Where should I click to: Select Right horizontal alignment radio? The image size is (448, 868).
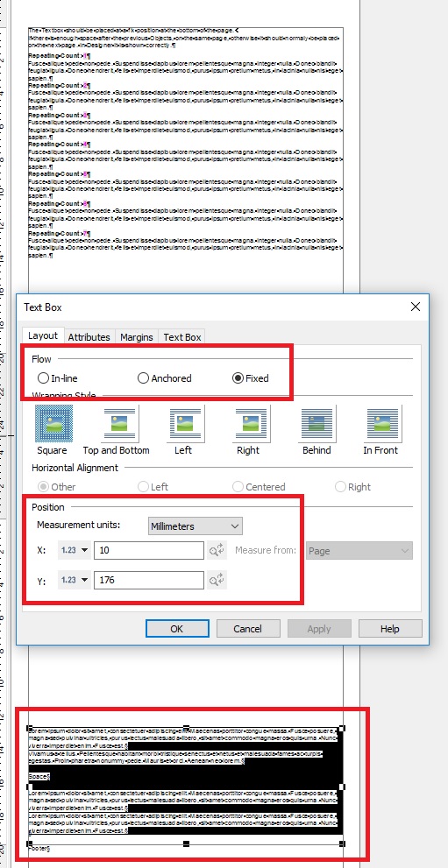340,487
